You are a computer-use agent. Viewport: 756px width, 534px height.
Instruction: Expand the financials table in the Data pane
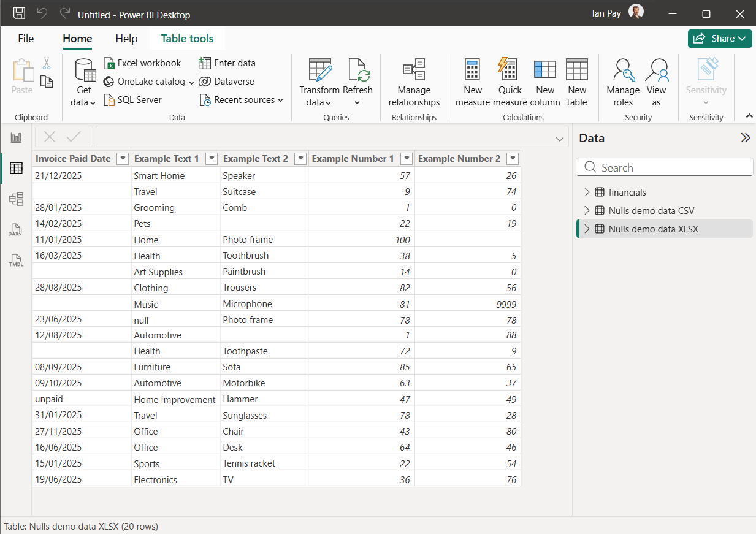point(587,192)
